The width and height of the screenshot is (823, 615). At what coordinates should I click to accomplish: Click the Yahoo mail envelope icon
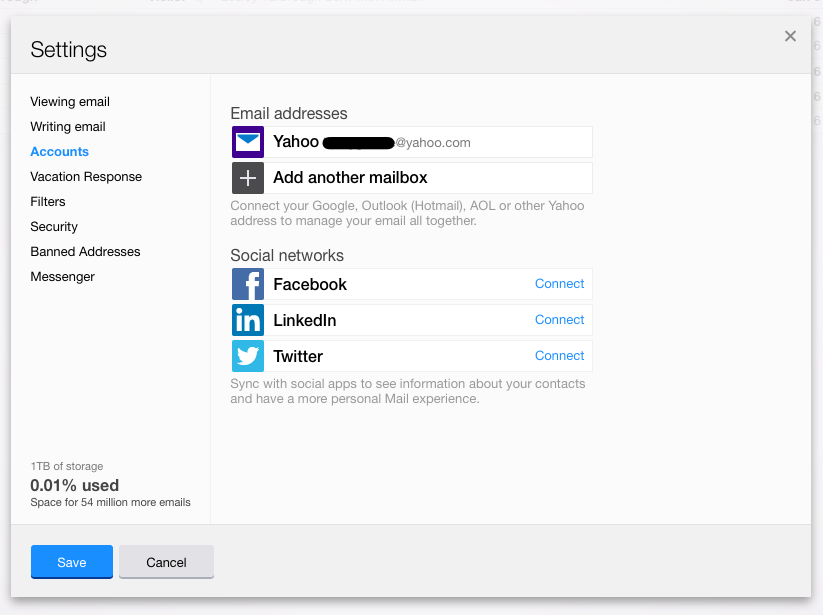tap(248, 142)
